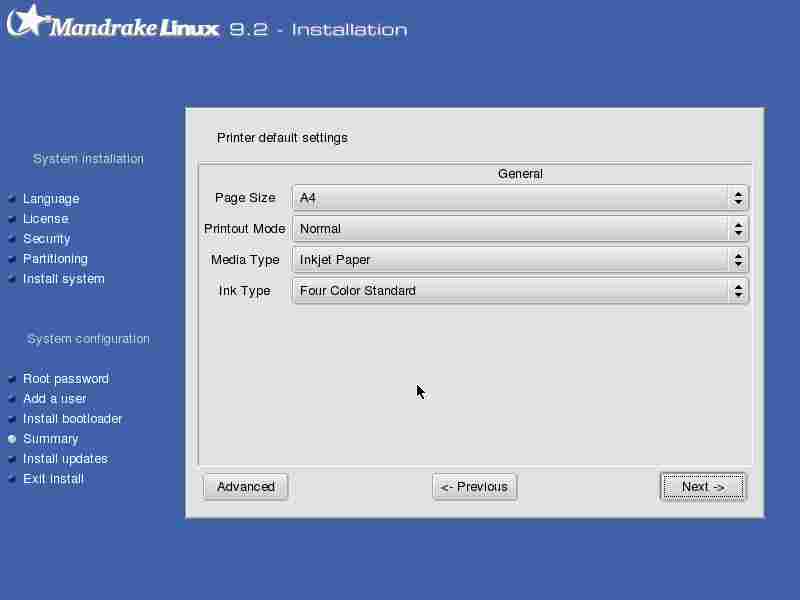Proceed with the Next button
Image resolution: width=800 pixels, height=600 pixels.
(703, 487)
